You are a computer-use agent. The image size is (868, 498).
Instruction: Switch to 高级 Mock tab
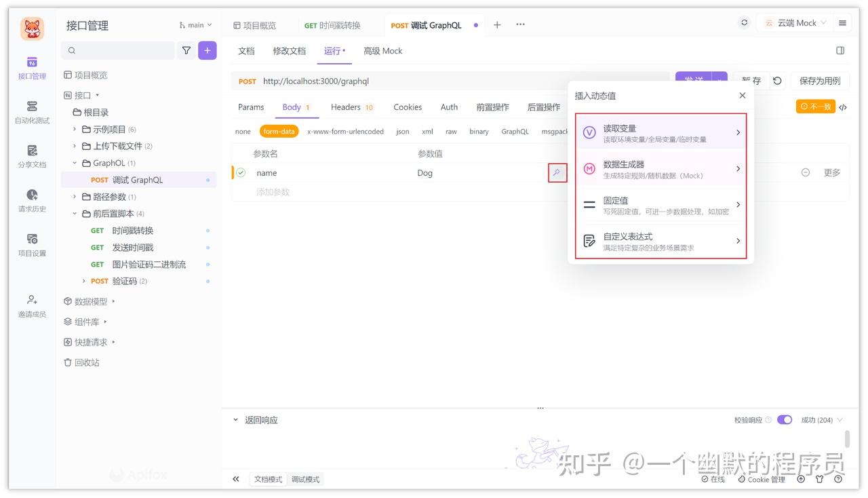tap(382, 50)
